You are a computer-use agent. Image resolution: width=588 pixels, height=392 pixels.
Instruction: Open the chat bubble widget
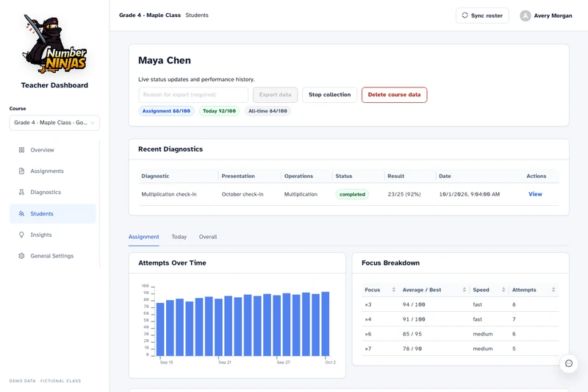pos(568,363)
